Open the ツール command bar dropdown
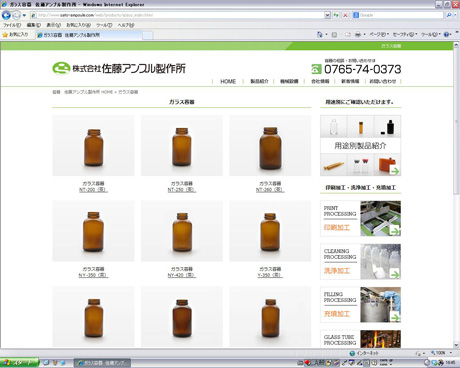460x368 pixels. (x=431, y=34)
